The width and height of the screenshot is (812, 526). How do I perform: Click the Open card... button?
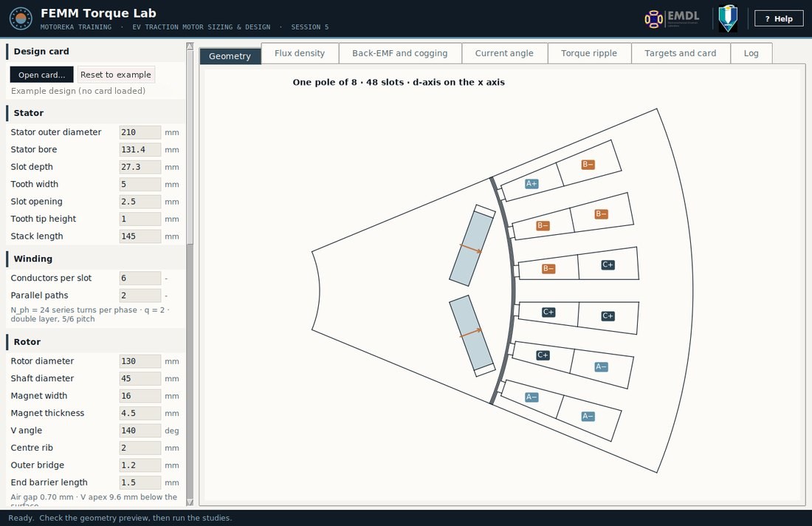(x=42, y=75)
